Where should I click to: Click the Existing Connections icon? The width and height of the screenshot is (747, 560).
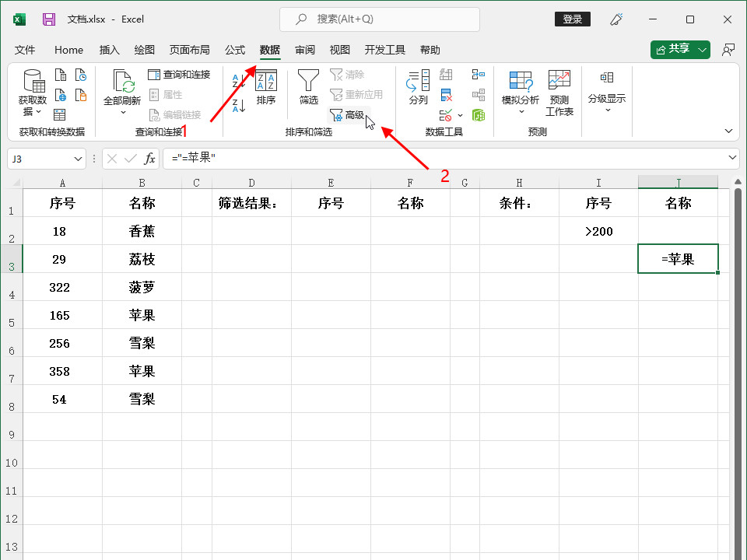81,95
